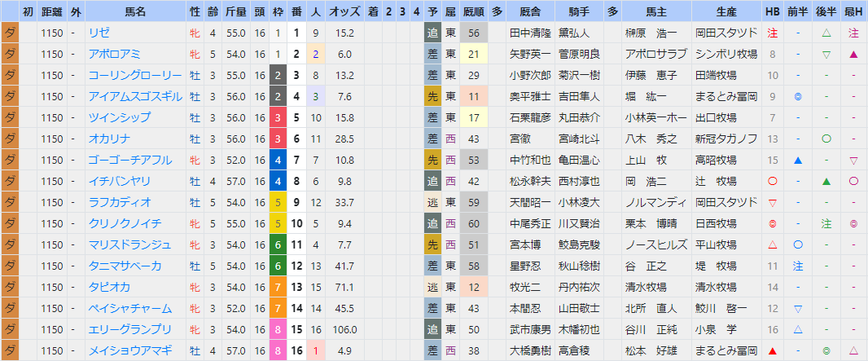Image resolution: width=868 pixels, height=361 pixels.
Task: Sort by the 騎手 column header
Action: pos(578,11)
